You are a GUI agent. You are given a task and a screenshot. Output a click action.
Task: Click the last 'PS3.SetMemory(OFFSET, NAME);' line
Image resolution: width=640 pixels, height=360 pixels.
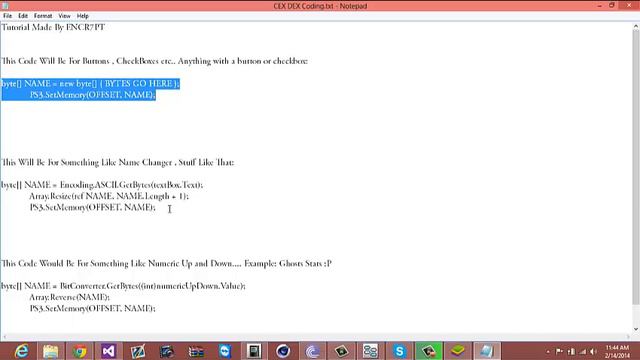click(x=92, y=309)
